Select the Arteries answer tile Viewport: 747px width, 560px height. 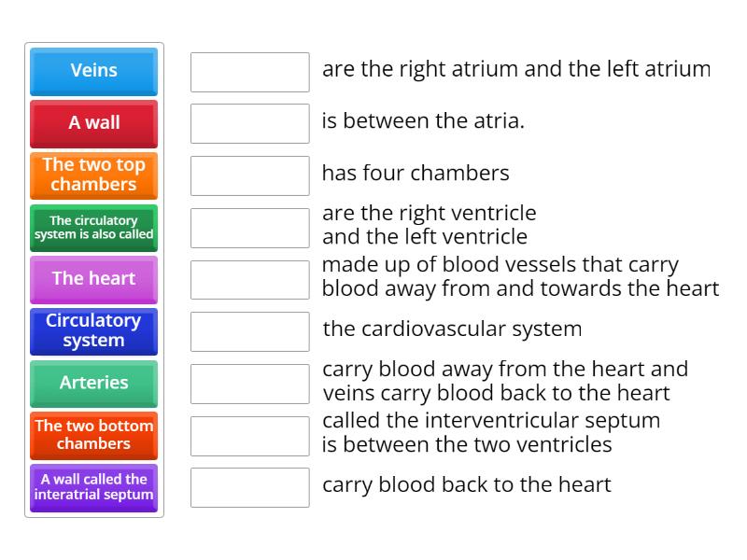pos(93,384)
